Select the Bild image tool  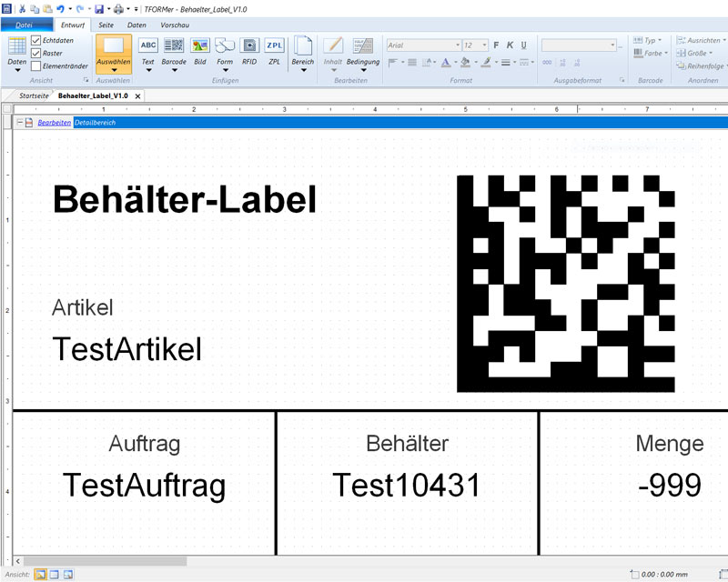200,51
